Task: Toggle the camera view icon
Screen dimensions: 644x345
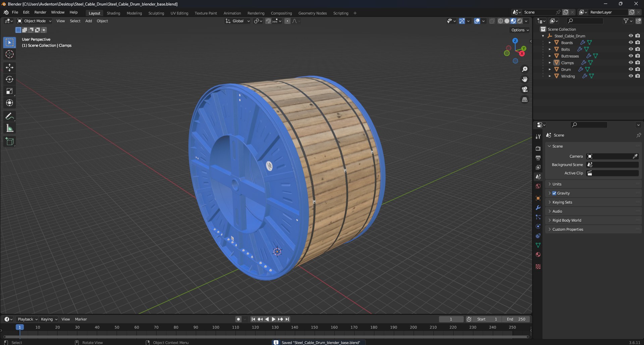Action: pos(525,89)
